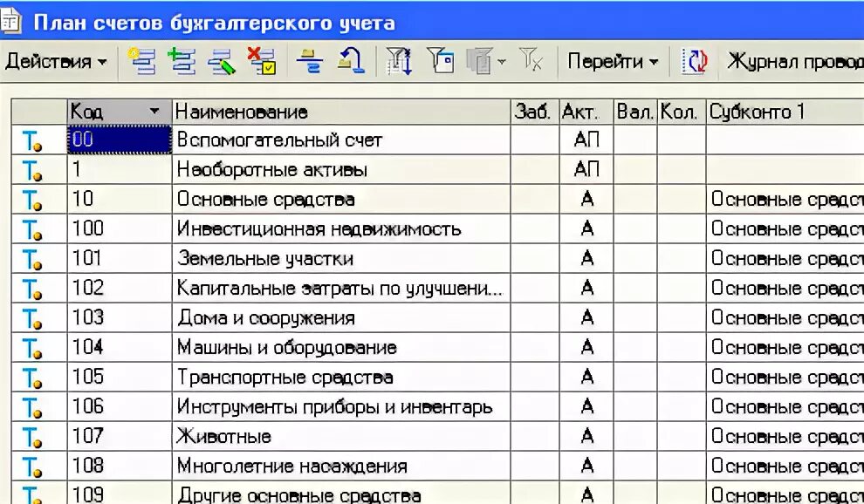
Task: Click the account icon of row 101
Action: (32, 260)
